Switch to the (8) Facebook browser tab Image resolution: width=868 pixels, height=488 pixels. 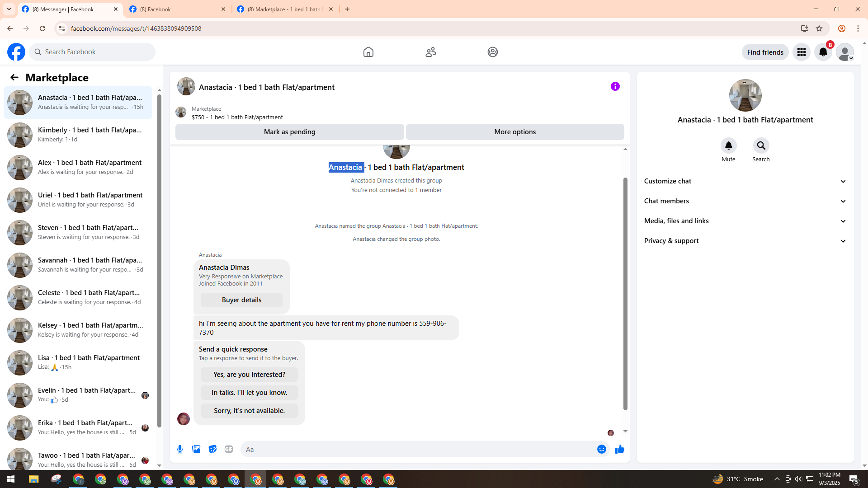[x=178, y=9]
